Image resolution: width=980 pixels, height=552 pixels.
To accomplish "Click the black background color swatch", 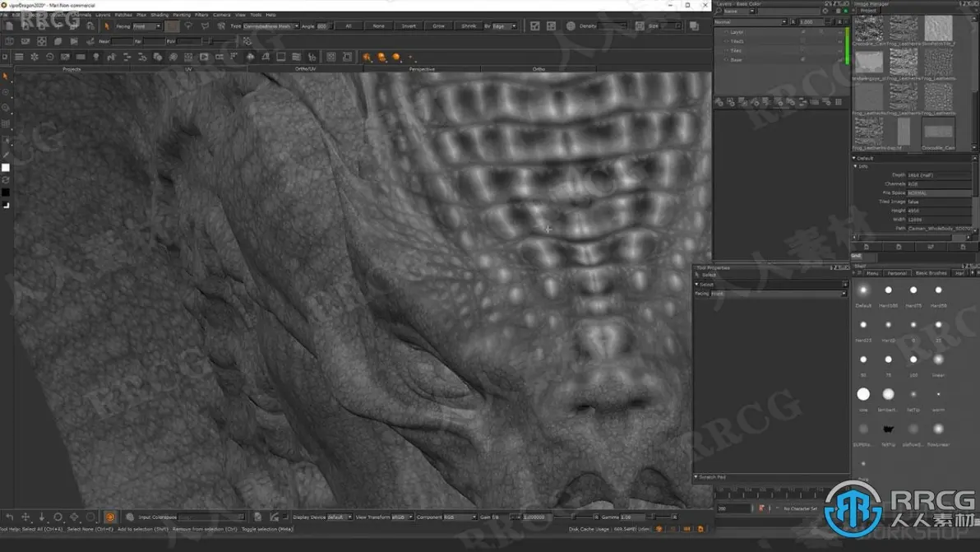I will pos(6,193).
